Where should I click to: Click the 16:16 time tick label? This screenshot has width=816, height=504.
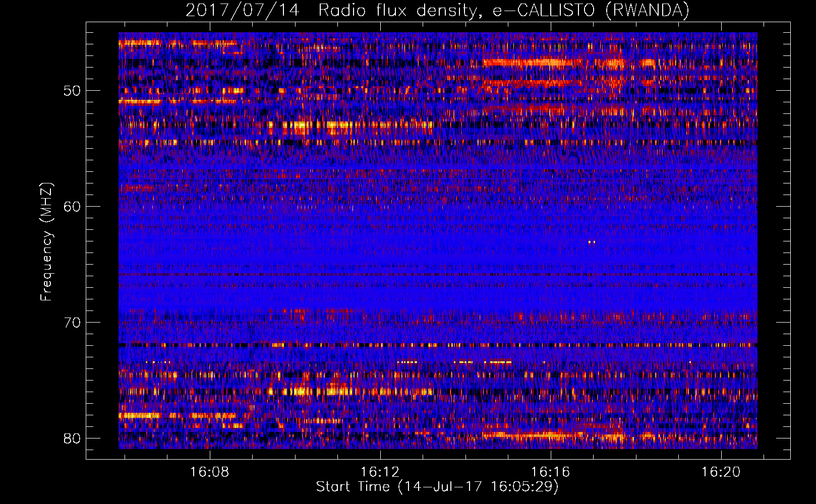pyautogui.click(x=551, y=472)
